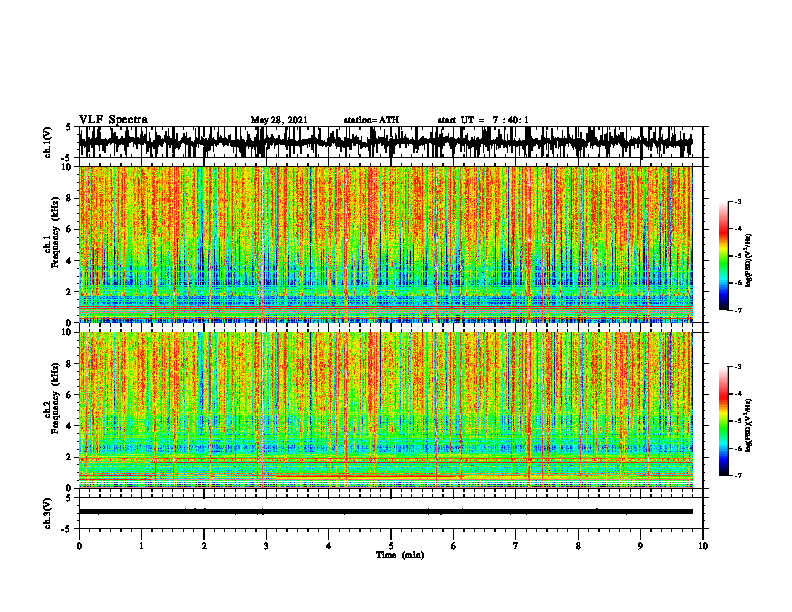
Task: Click the "5" tick on the ch.1(V) axis
Action: pos(68,127)
